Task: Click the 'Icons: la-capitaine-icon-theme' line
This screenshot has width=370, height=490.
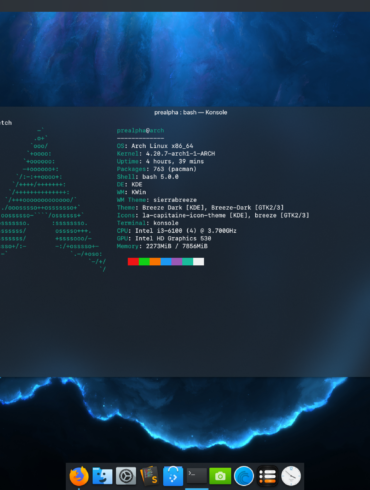Action: [x=213, y=215]
